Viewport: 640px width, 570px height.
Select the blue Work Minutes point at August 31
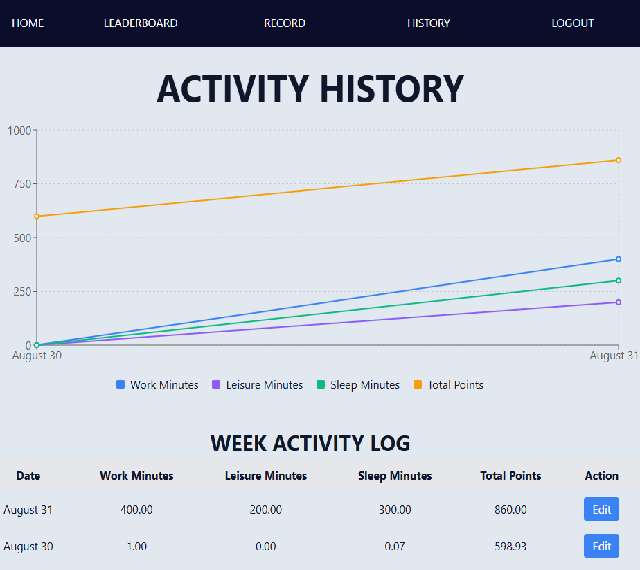pyautogui.click(x=618, y=259)
